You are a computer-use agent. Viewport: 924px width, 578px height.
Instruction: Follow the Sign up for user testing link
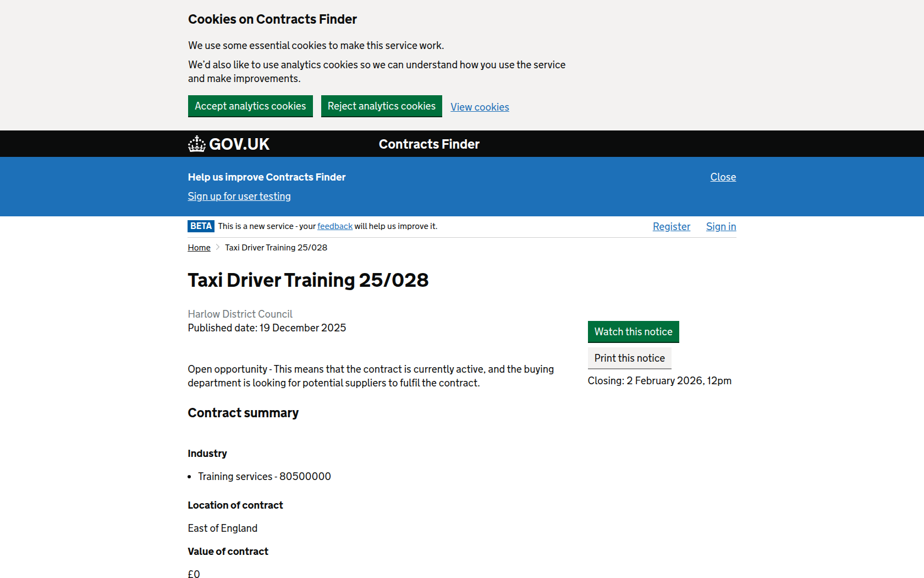point(239,197)
